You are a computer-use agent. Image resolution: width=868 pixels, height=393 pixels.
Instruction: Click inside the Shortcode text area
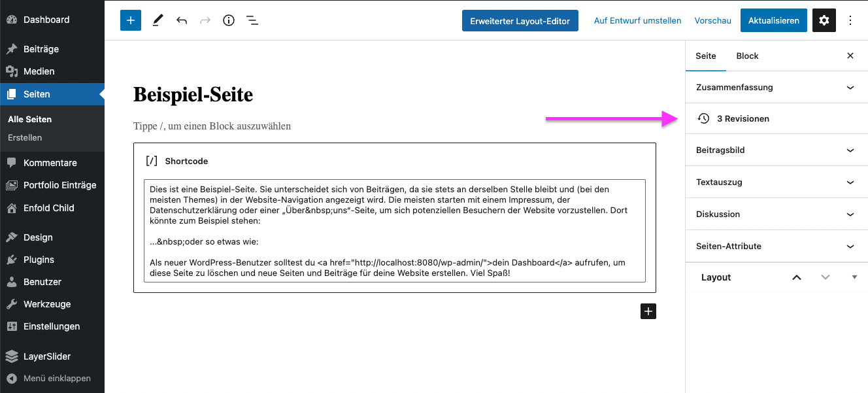tap(395, 231)
